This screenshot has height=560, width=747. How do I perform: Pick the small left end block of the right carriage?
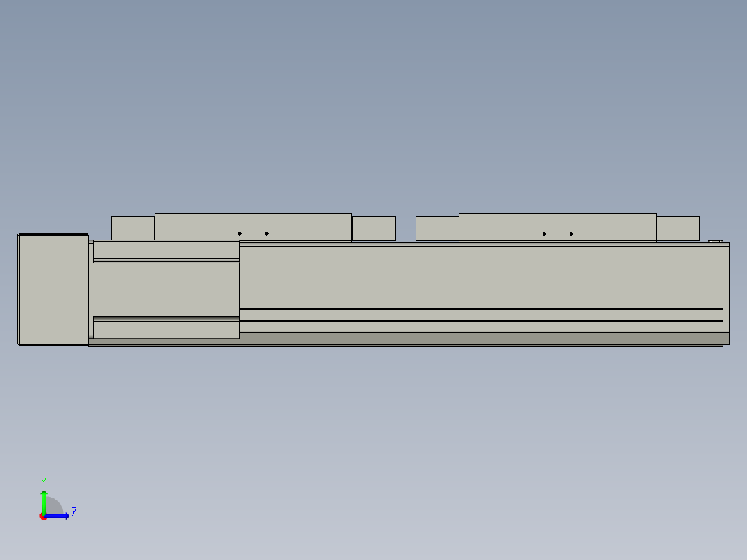437,229
